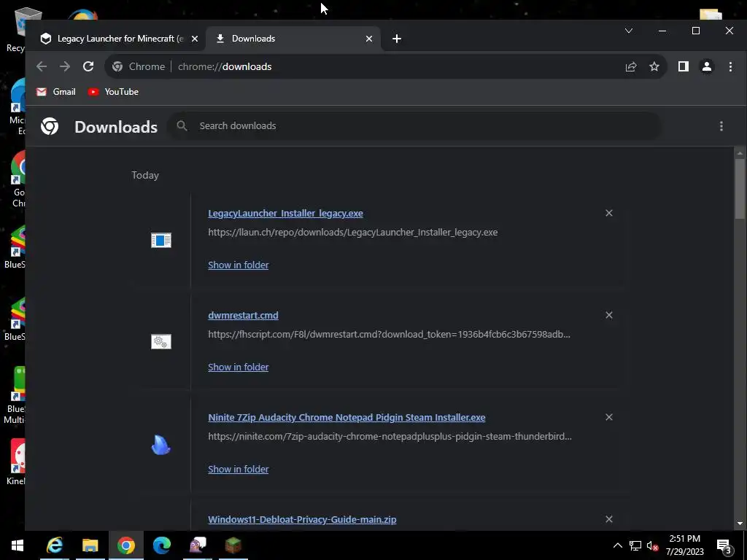Bookmark this tab with star icon
The width and height of the screenshot is (747, 560).
[654, 66]
